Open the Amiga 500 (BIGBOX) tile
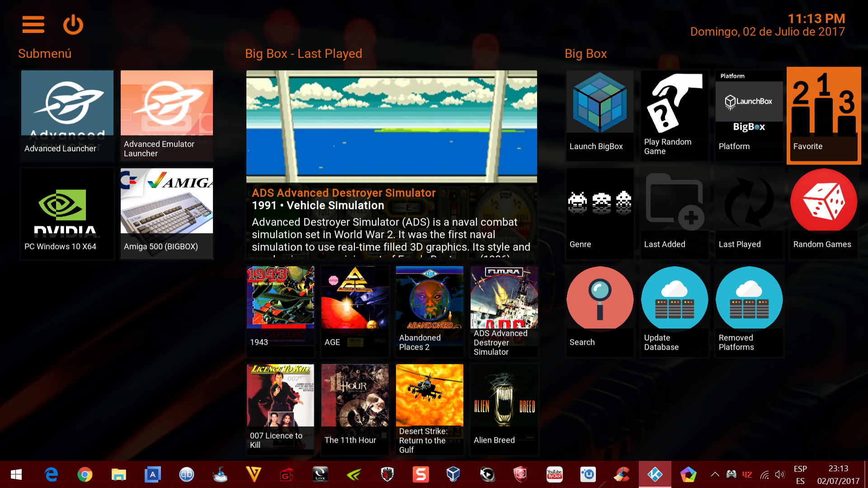The height and width of the screenshot is (488, 868). [167, 214]
